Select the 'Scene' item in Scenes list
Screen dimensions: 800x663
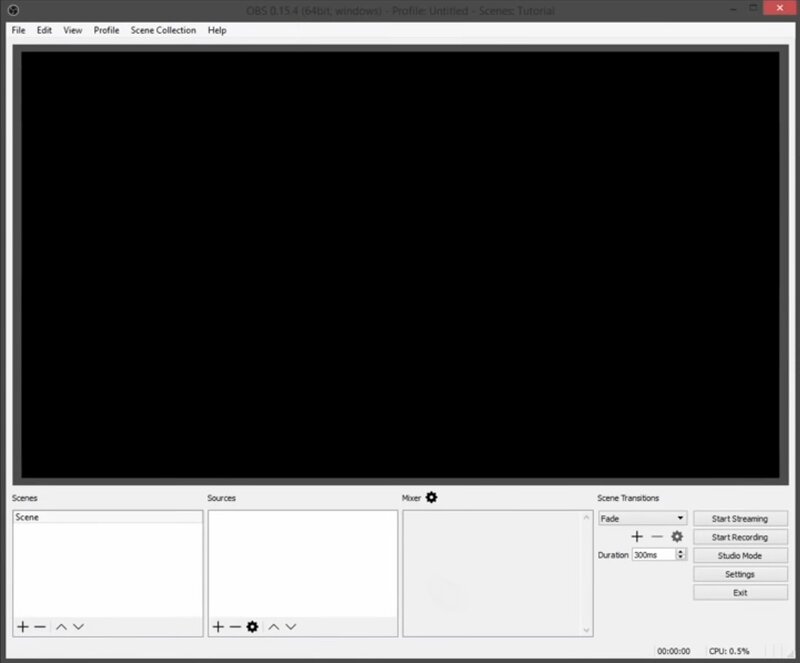coord(108,517)
